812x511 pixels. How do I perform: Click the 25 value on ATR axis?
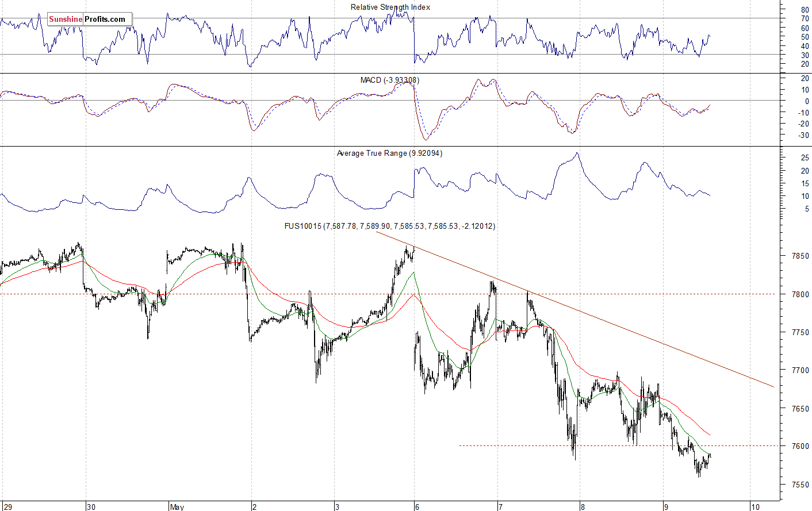[x=805, y=158]
